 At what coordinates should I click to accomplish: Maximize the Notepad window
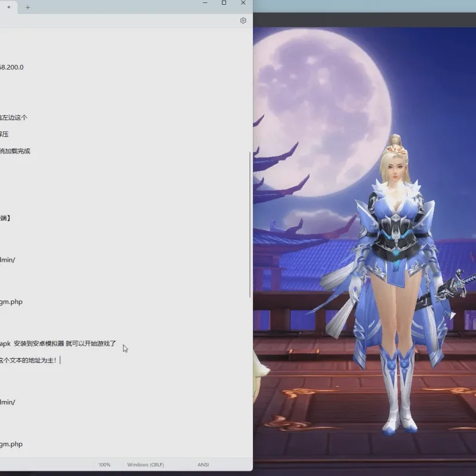click(224, 3)
